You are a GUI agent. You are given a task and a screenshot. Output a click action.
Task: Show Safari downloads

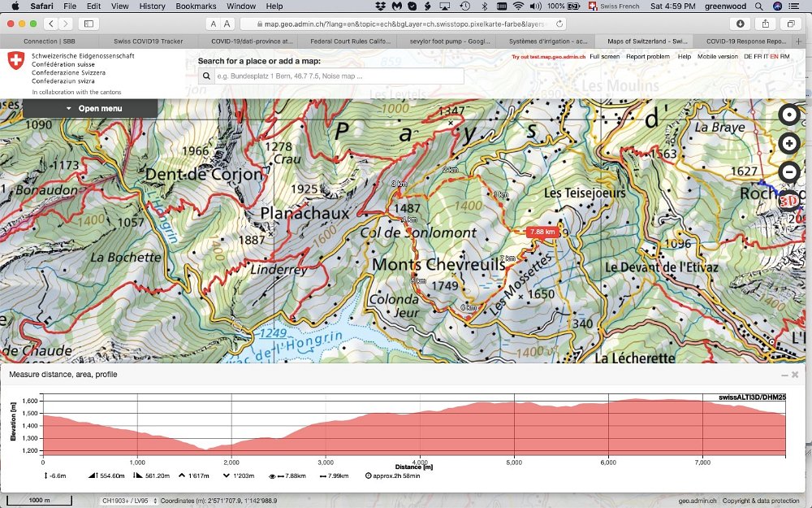pyautogui.click(x=740, y=24)
